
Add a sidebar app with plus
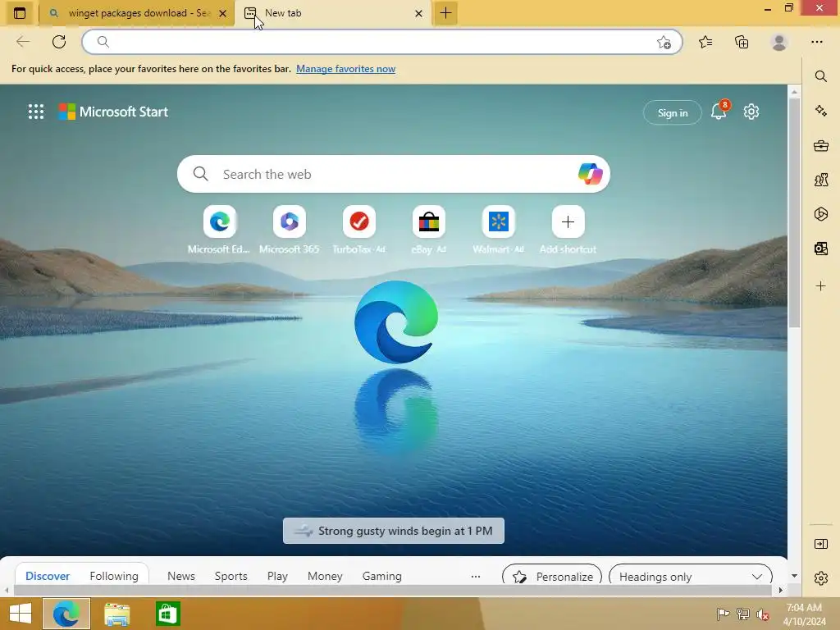point(820,286)
